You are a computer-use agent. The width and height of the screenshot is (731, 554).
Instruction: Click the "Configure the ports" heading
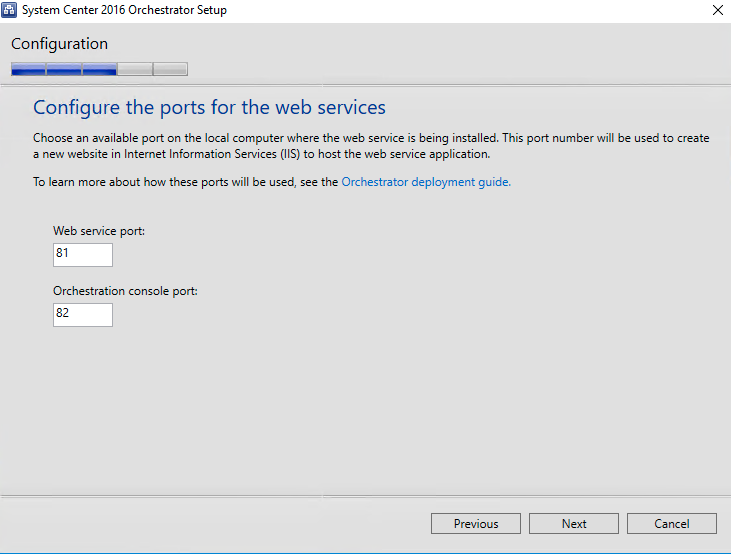point(209,107)
